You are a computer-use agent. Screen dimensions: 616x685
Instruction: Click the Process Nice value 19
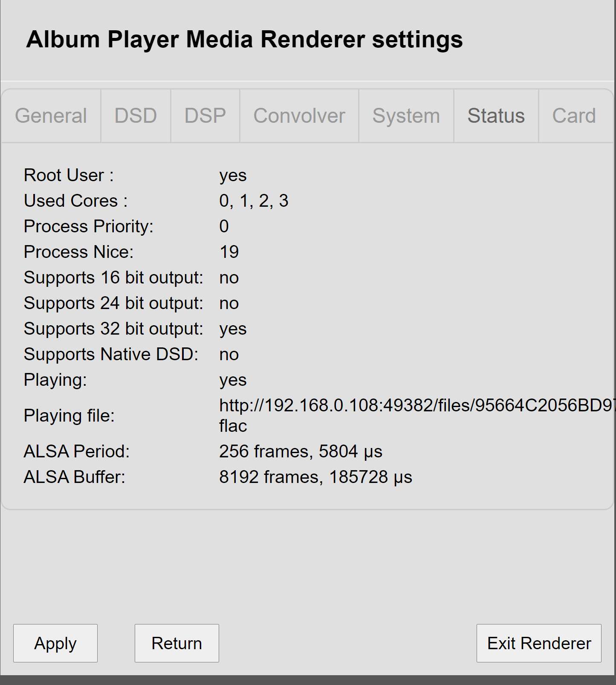[x=229, y=252]
